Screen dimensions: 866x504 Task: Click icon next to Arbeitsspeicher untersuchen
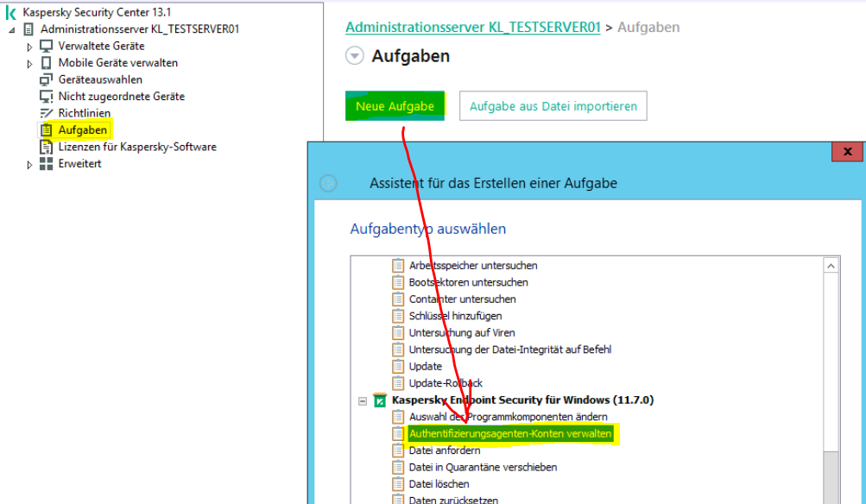point(398,266)
